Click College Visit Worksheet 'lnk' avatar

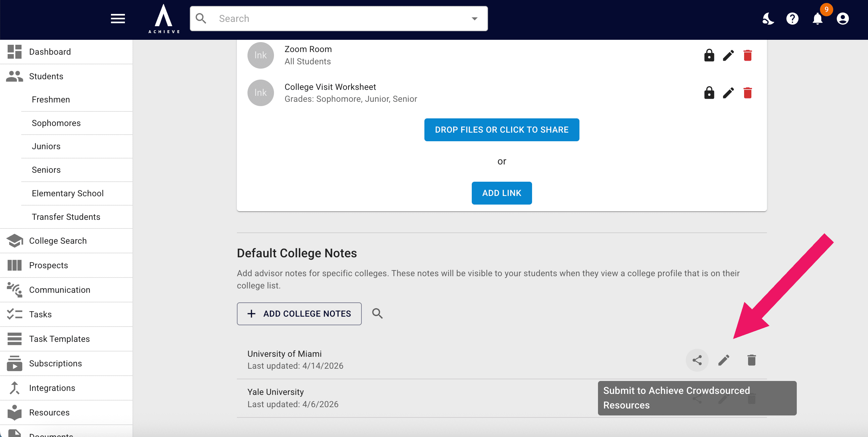tap(260, 93)
